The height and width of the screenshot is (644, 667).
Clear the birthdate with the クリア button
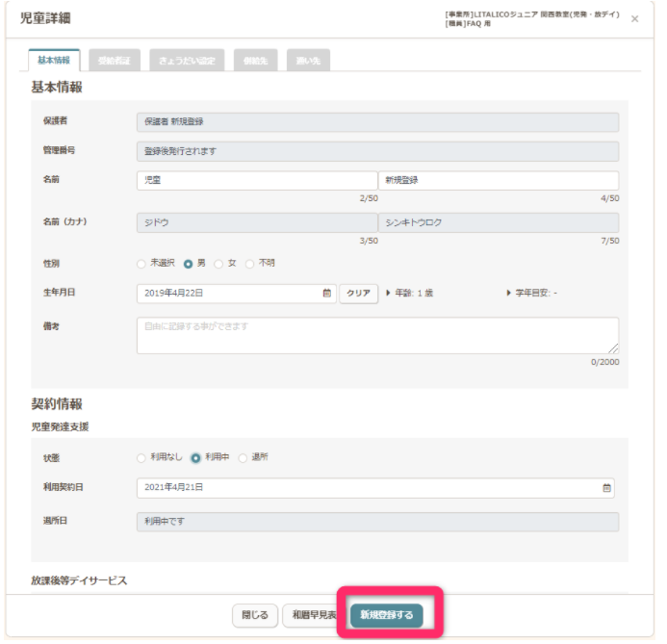357,294
